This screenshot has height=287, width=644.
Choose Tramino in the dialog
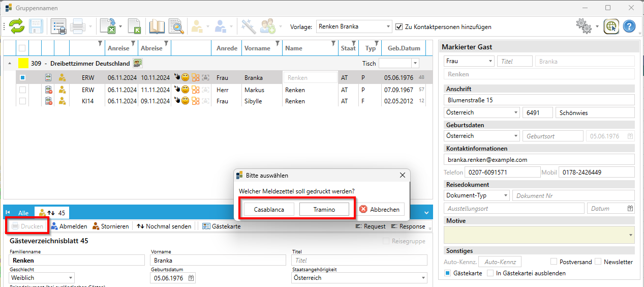click(x=324, y=209)
